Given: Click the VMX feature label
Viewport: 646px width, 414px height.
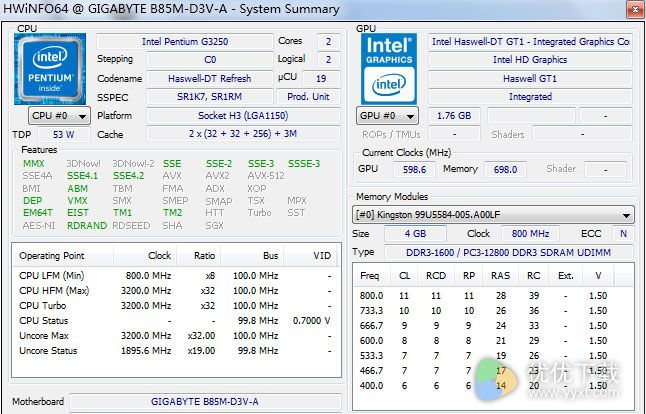Looking at the screenshot, I should tap(77, 201).
